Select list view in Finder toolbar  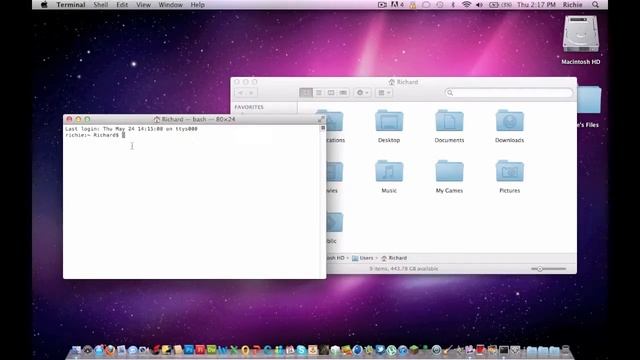(318, 93)
